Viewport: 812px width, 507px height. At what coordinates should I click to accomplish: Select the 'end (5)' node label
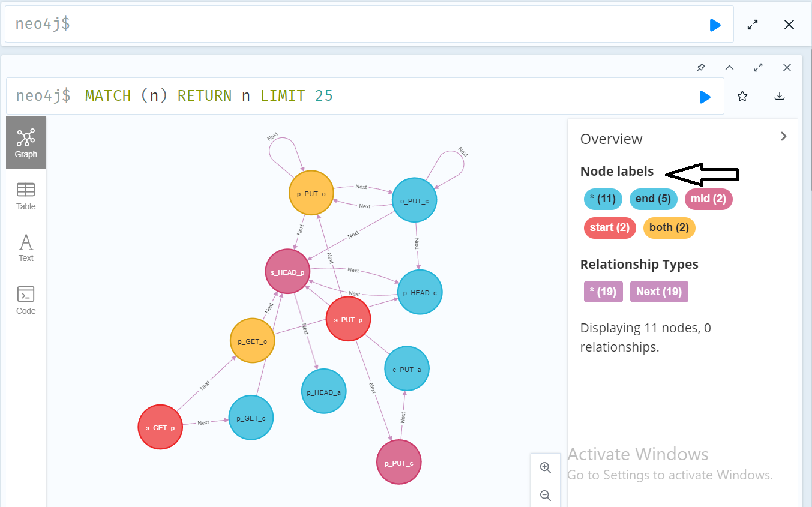click(x=654, y=199)
